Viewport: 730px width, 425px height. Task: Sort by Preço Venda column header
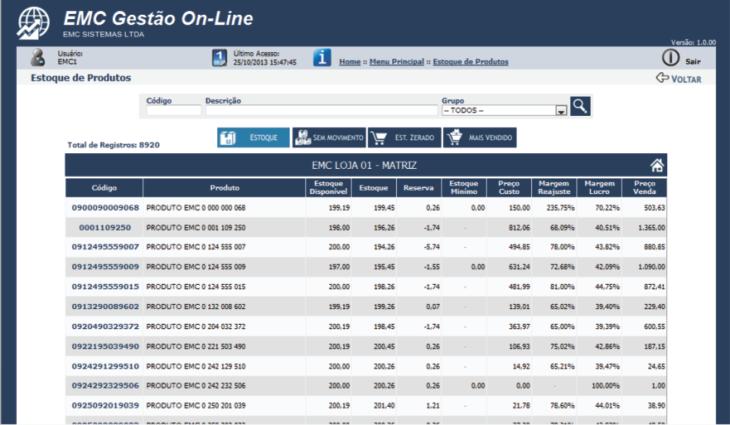pos(644,188)
